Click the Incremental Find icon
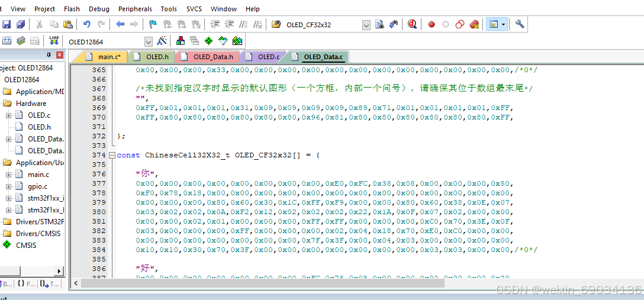The height and width of the screenshot is (300, 644). [394, 25]
